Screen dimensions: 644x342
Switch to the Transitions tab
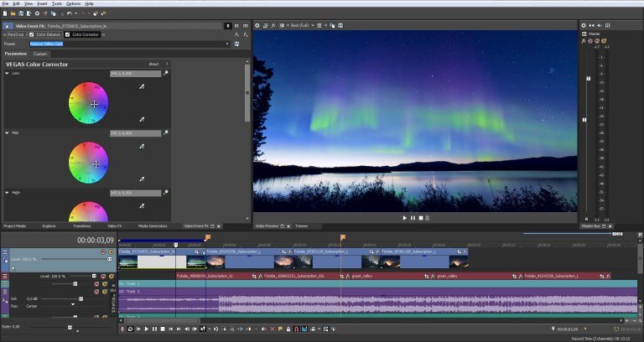81,226
